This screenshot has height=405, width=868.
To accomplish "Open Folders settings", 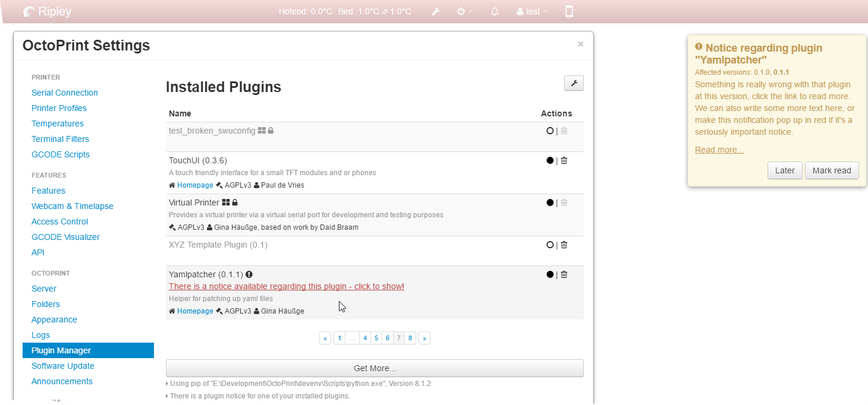I will point(46,304).
